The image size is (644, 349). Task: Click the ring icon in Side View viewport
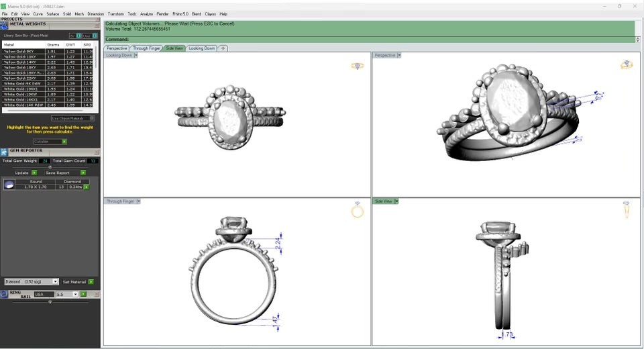626,209
